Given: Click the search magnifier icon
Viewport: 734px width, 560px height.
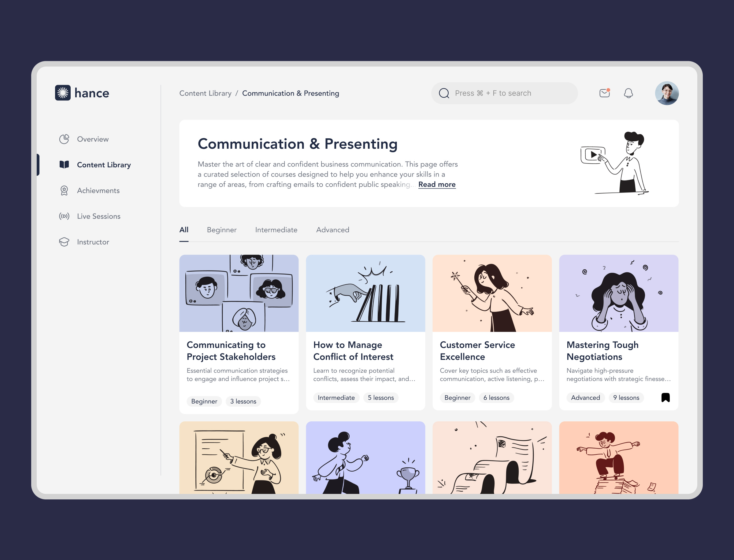Looking at the screenshot, I should coord(444,93).
